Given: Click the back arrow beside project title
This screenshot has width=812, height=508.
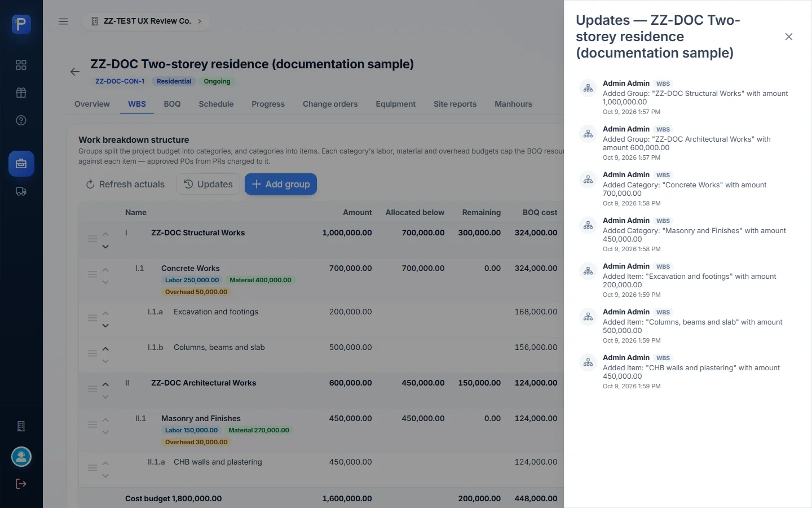Looking at the screenshot, I should (75, 72).
